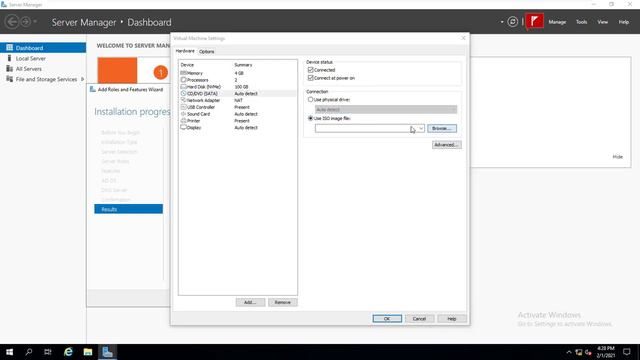Confirm settings with OK button

point(387,319)
